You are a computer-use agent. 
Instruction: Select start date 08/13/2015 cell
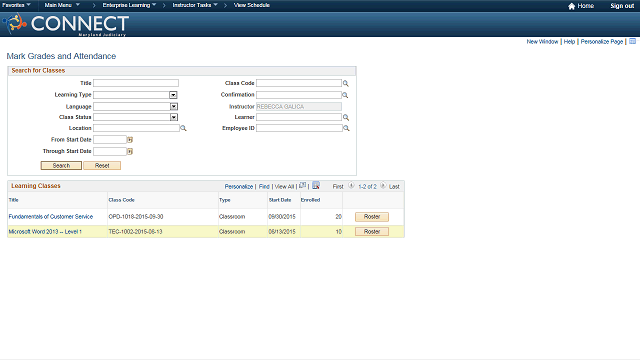coord(282,232)
